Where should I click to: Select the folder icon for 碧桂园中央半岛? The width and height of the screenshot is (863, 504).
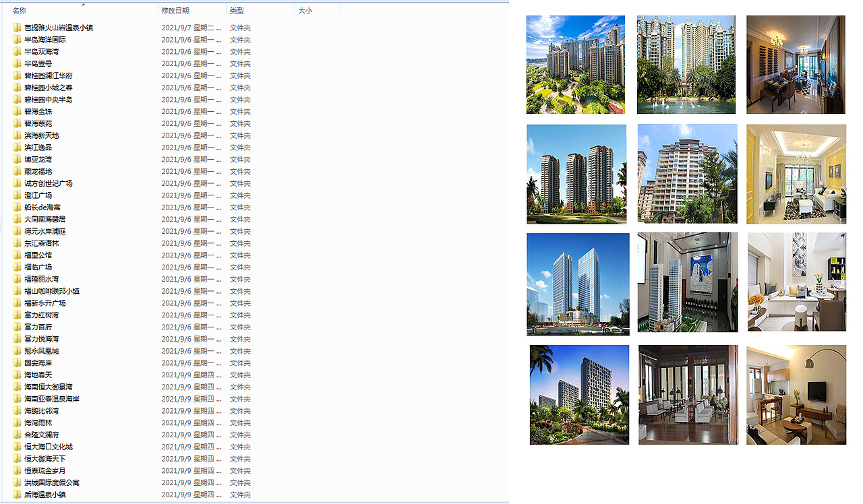[18, 100]
